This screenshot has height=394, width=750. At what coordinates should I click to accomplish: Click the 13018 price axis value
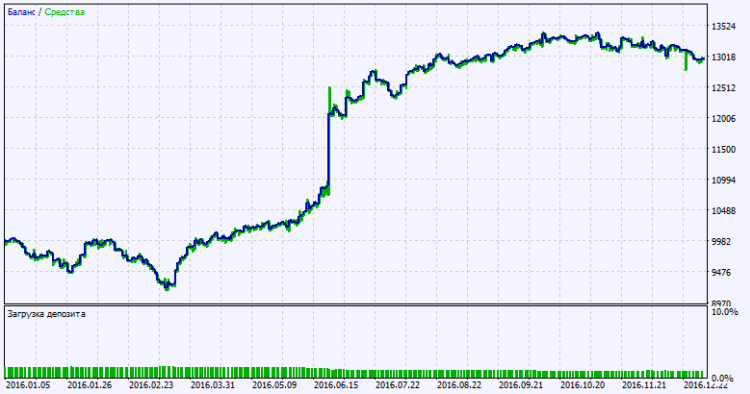(x=724, y=57)
